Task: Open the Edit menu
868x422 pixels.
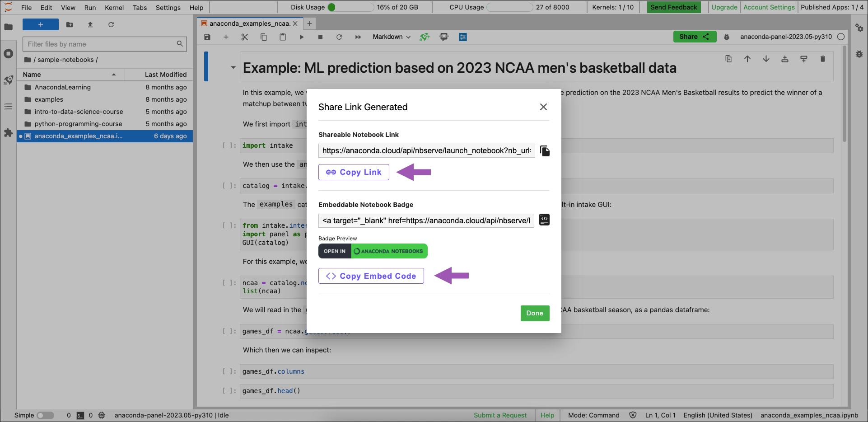Action: (x=46, y=7)
